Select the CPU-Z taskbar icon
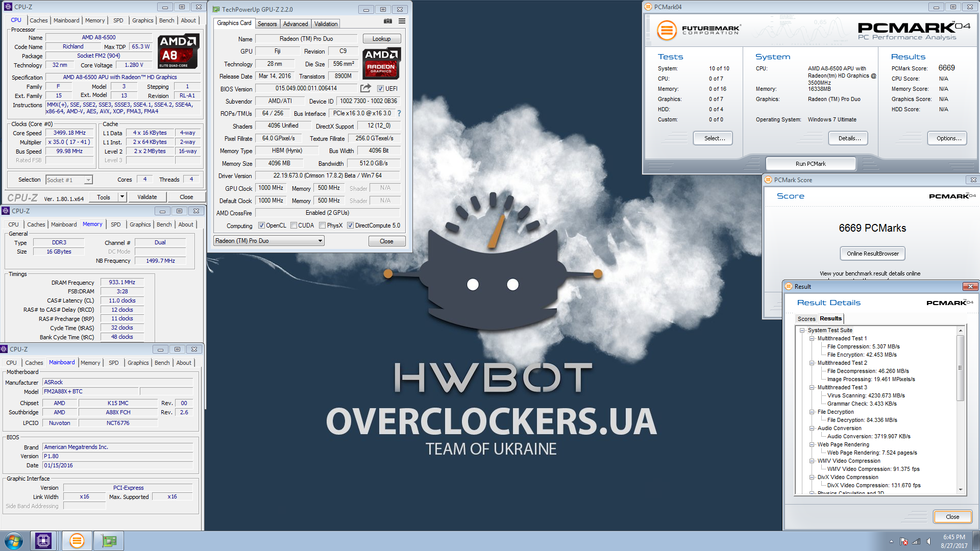 point(43,541)
